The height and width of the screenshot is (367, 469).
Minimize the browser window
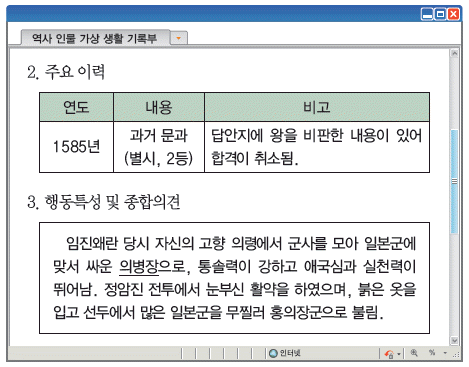pyautogui.click(x=427, y=14)
